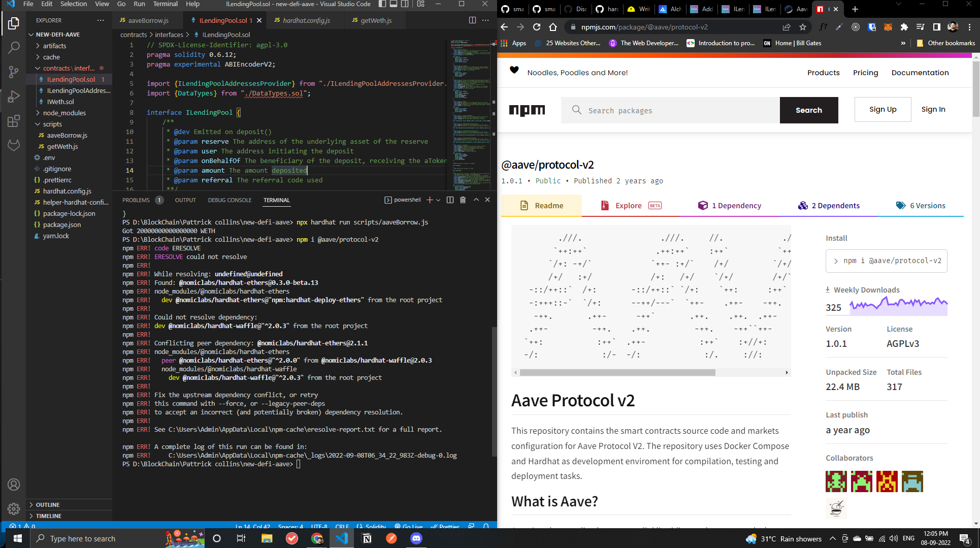
Task: Toggle Go Live server in status bar
Action: pyautogui.click(x=409, y=526)
